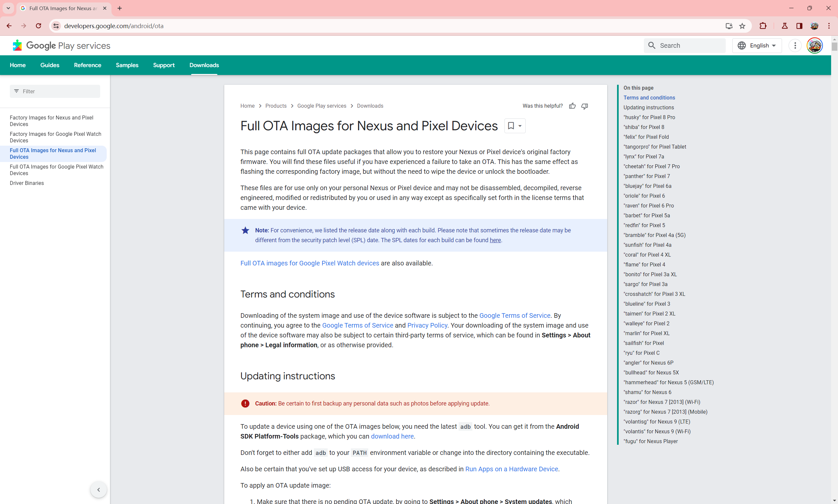
Task: Collapse the left navigation sidebar
Action: click(99, 489)
